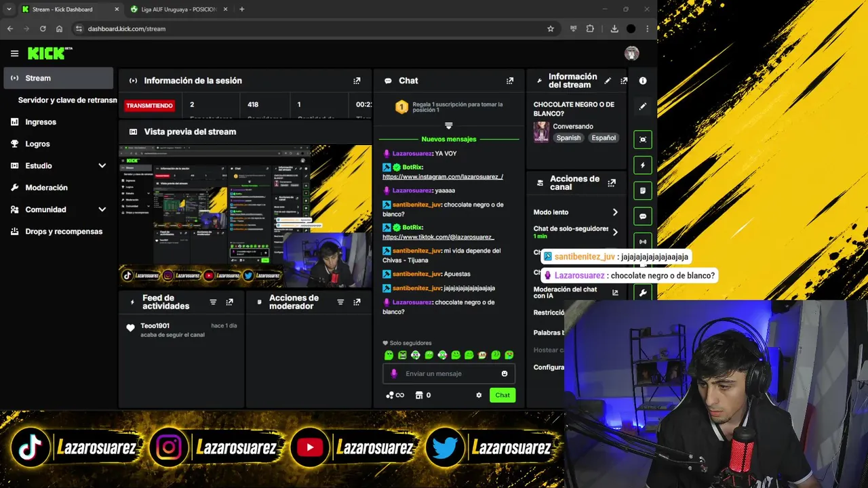The width and height of the screenshot is (868, 488).
Task: Open Chat de solo-seguidores options arrow
Action: click(x=615, y=232)
